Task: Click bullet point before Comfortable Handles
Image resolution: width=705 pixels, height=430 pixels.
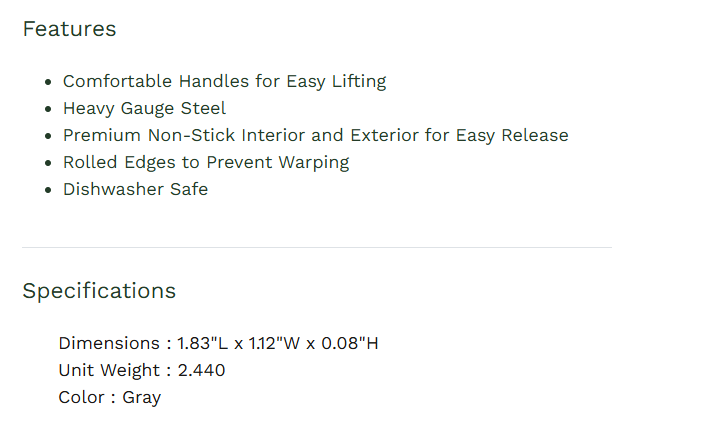Action: [49, 82]
